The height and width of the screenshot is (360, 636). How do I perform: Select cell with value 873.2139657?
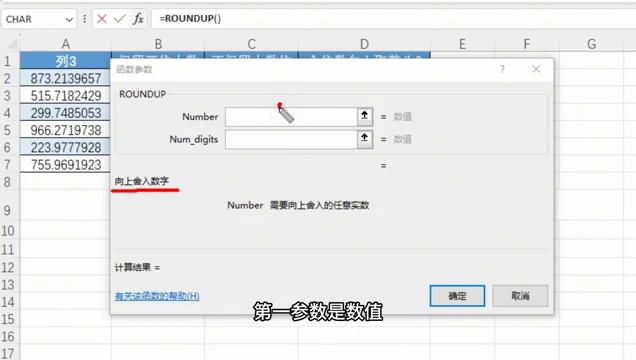pyautogui.click(x=65, y=78)
